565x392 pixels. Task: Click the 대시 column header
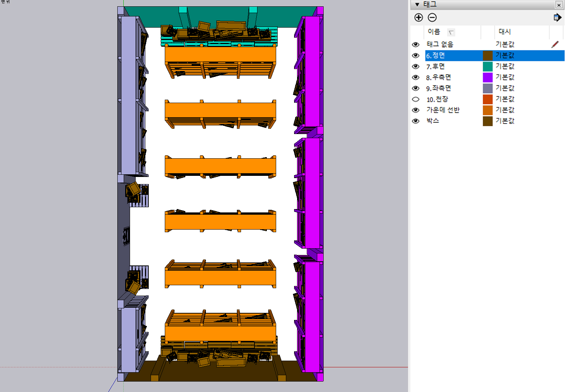click(x=504, y=32)
